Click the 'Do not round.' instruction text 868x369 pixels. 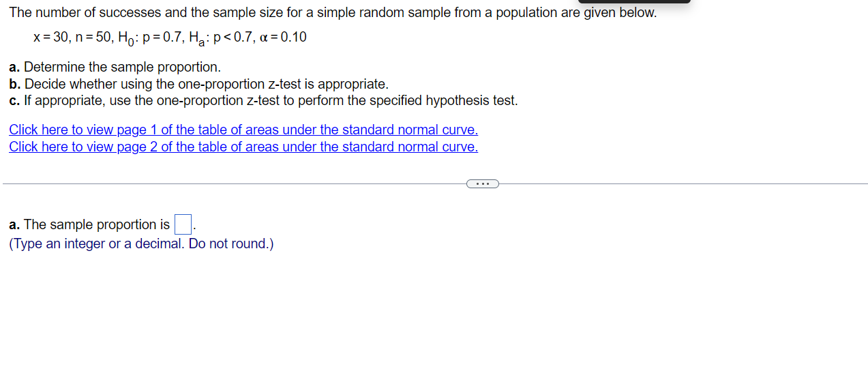coord(231,243)
